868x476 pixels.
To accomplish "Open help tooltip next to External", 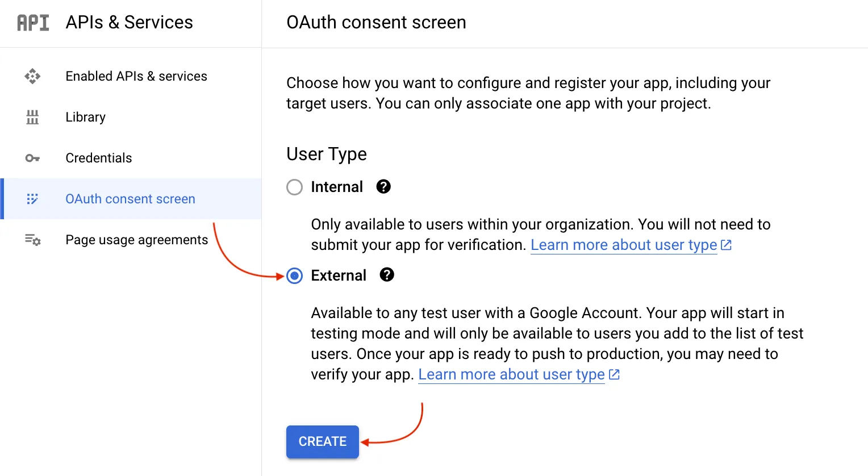I will 387,275.
